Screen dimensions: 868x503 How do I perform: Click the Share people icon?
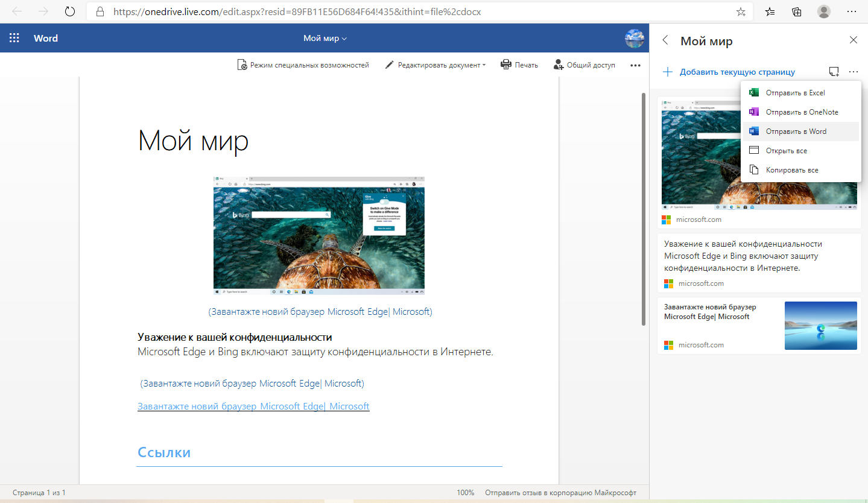[x=559, y=65]
